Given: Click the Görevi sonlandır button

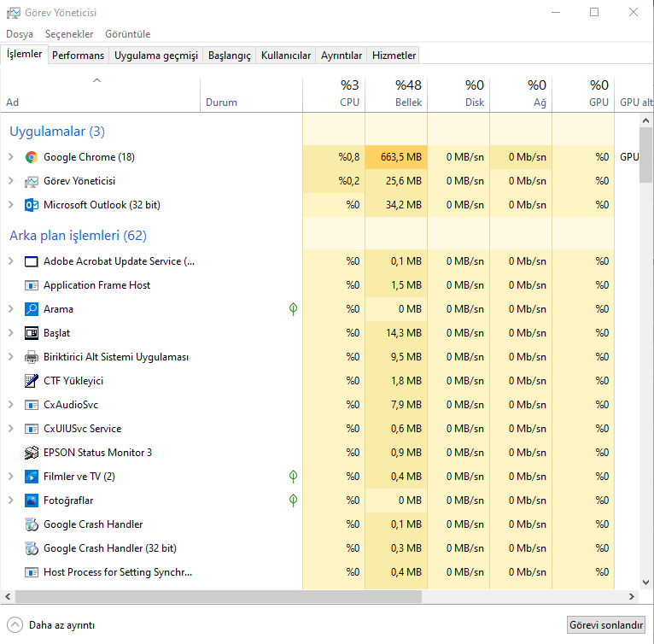Looking at the screenshot, I should tap(606, 625).
